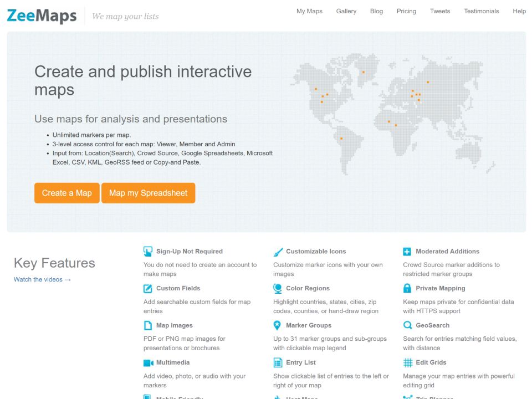Click the Edit Grids heading
The height and width of the screenshot is (399, 532).
point(431,362)
